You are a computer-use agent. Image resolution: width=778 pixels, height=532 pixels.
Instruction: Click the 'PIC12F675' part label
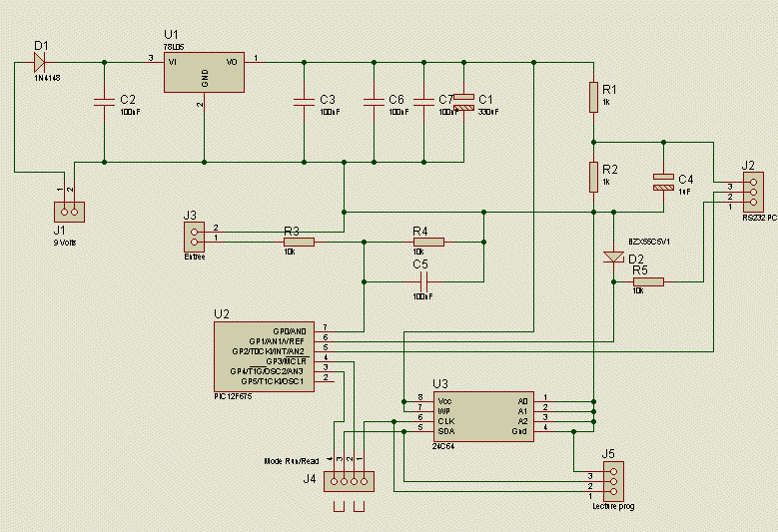(x=233, y=396)
